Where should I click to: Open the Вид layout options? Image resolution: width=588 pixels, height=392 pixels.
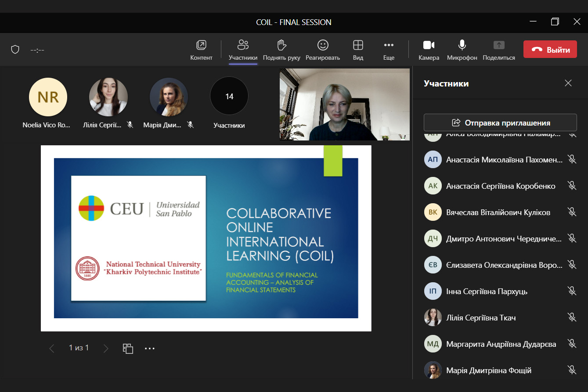(x=358, y=45)
